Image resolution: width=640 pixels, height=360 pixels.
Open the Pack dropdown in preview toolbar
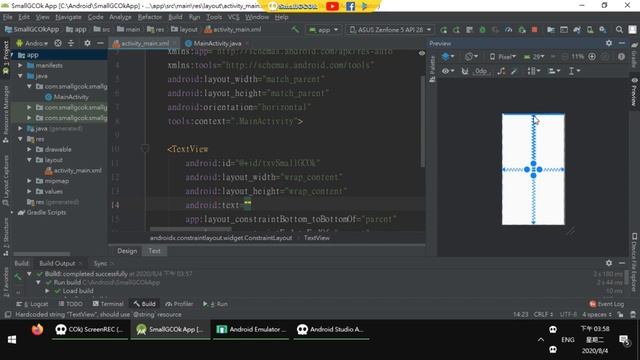click(533, 71)
